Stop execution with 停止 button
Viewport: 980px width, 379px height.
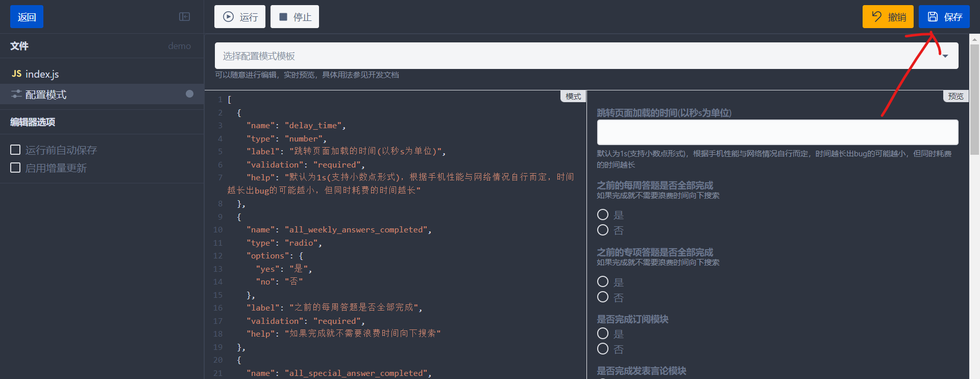coord(295,17)
